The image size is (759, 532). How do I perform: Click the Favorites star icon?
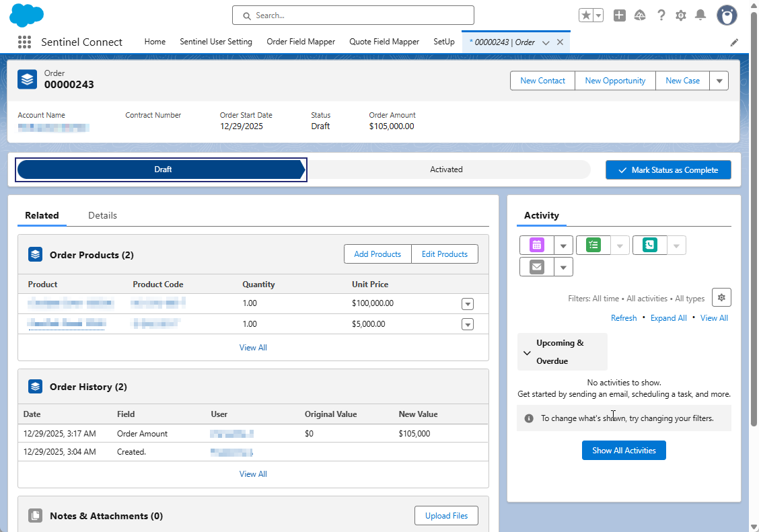coord(586,15)
